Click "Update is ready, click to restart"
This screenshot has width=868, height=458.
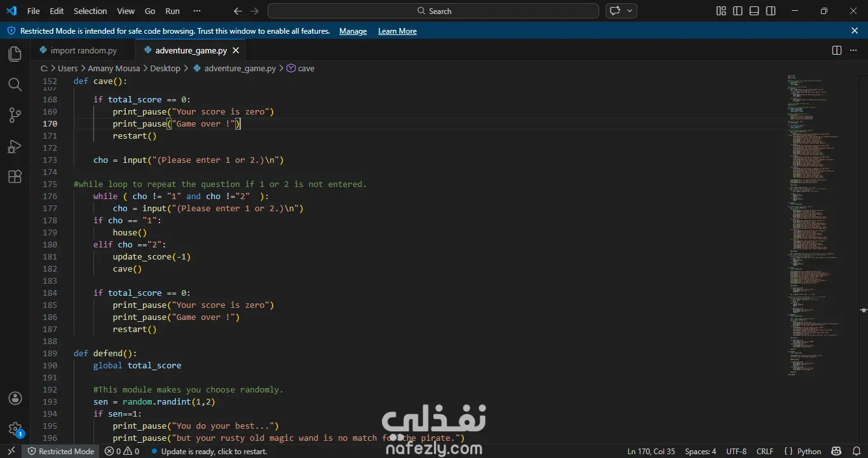tap(208, 451)
